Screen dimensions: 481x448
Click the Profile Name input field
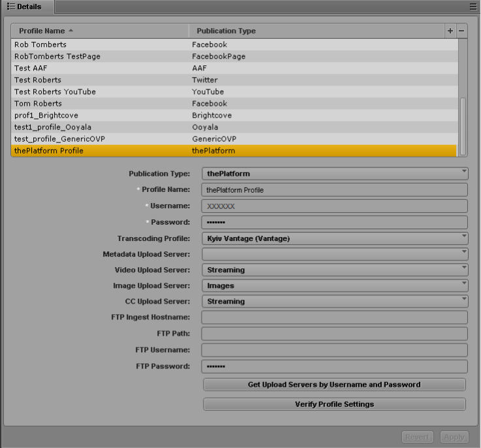[x=334, y=190]
